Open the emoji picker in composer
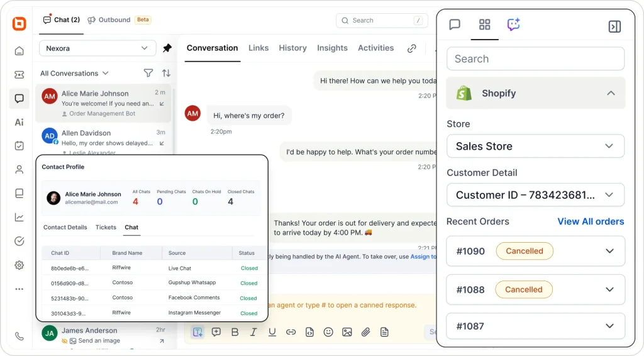Viewport: 644px width, 356px height. tap(328, 331)
